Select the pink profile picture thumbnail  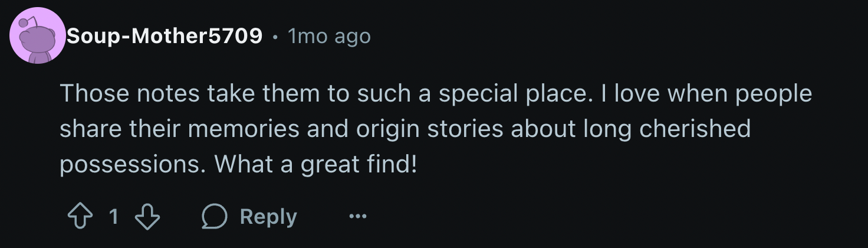[37, 37]
